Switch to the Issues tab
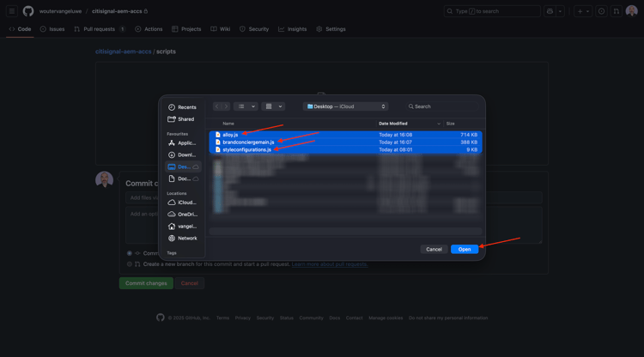 coord(52,29)
